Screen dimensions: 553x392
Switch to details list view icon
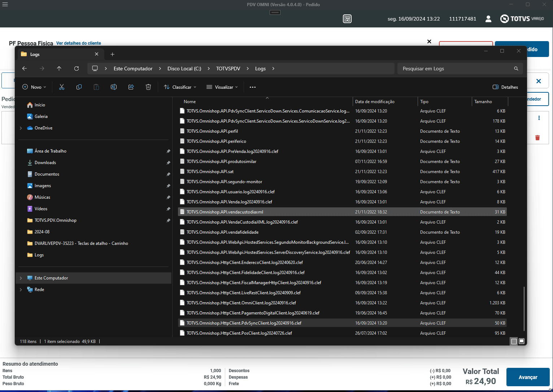pyautogui.click(x=514, y=341)
